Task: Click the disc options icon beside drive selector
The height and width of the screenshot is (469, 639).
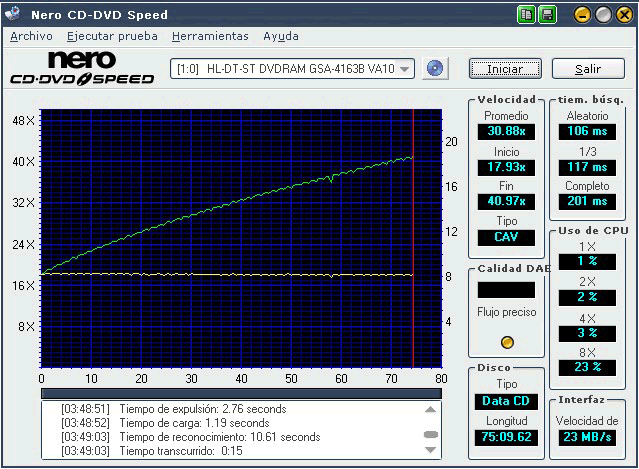Action: click(x=435, y=68)
